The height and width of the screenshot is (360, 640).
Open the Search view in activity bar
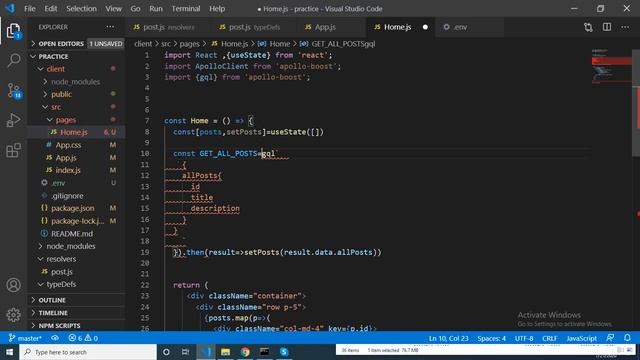pyautogui.click(x=13, y=60)
